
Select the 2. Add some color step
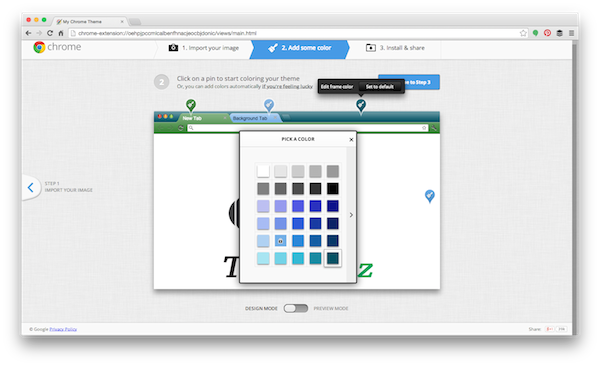[x=300, y=48]
